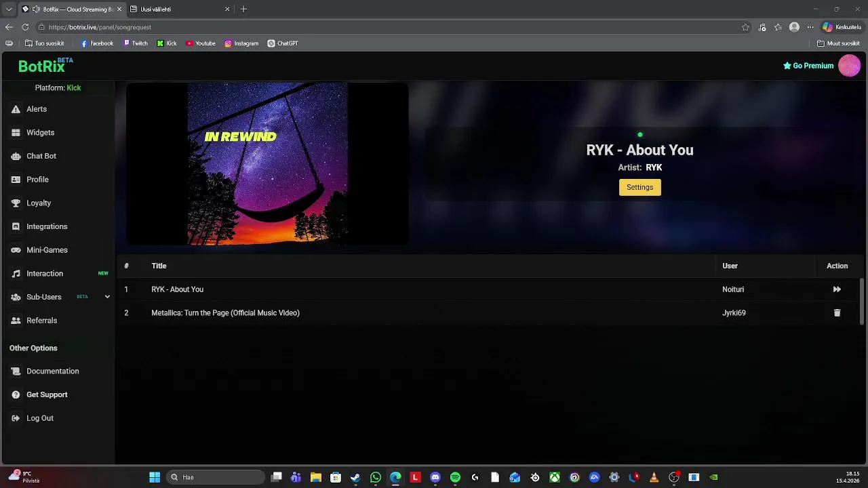Open Kick bookmark
This screenshot has width=868, height=488.
tap(167, 43)
